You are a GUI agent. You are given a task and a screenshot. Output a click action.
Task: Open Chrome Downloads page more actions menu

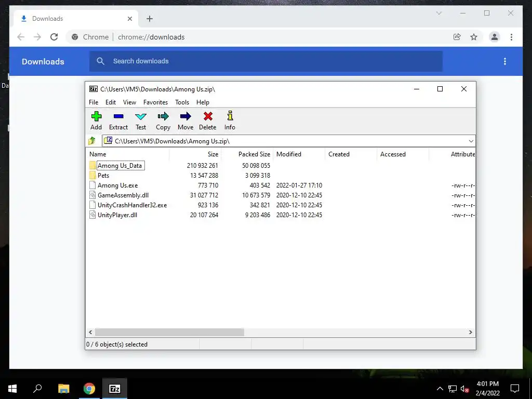coord(505,61)
